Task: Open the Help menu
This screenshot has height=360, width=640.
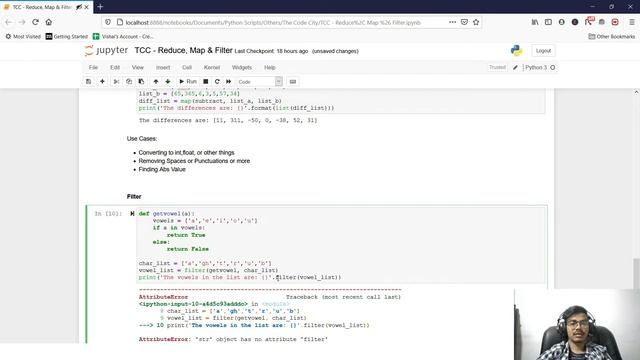Action: point(270,67)
